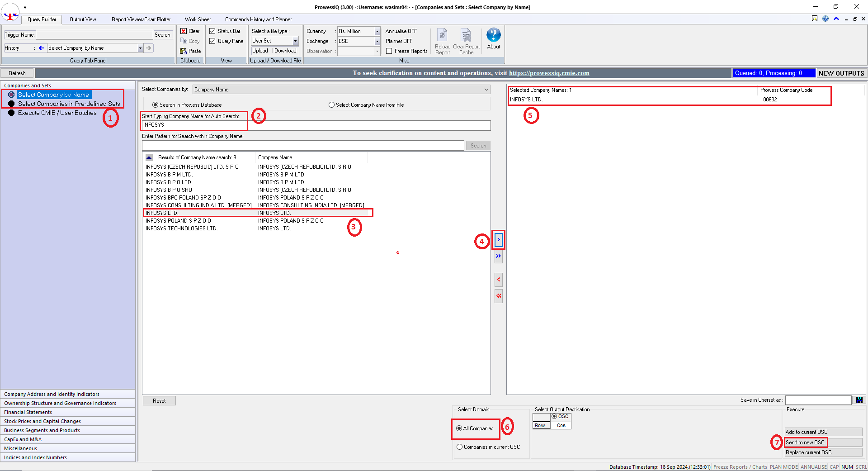Select All Companies domain radio button

459,428
